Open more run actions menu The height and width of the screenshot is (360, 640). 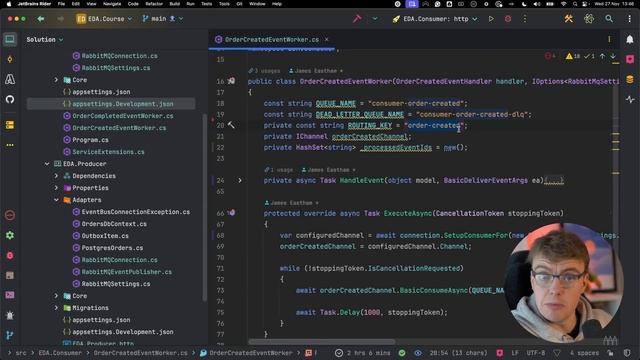(x=524, y=19)
